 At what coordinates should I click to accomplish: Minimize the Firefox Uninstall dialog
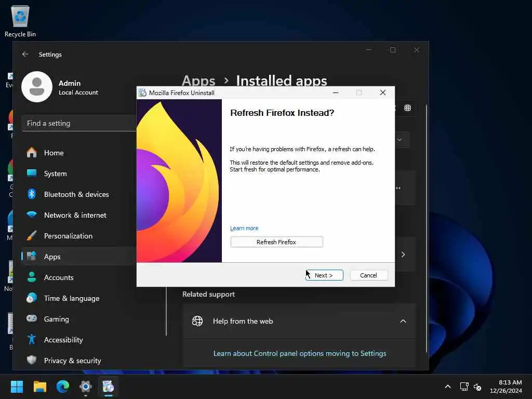(x=336, y=92)
